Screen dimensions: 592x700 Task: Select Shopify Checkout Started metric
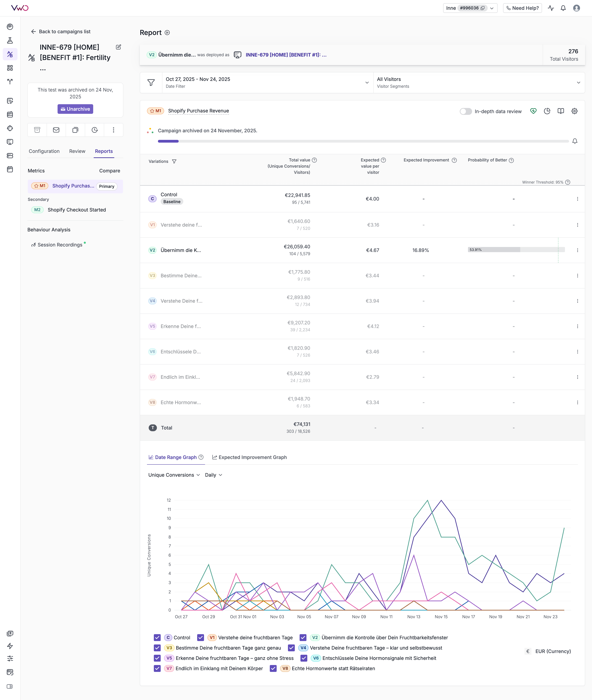77,210
